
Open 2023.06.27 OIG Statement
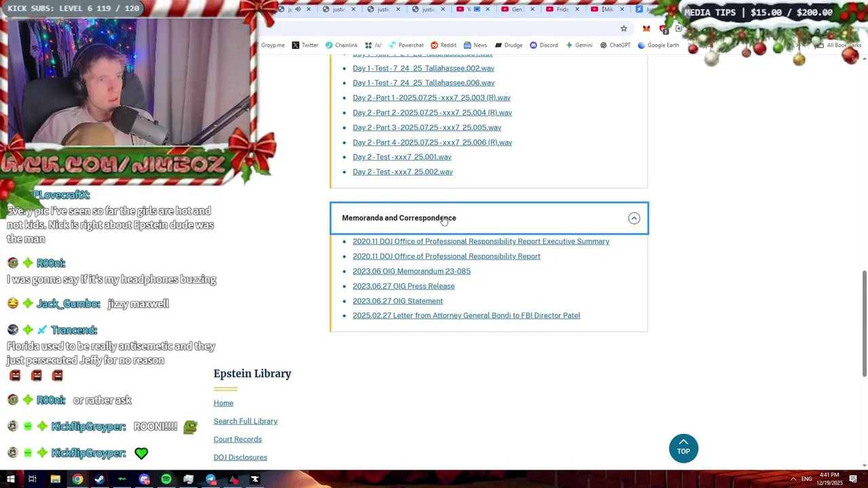(x=397, y=301)
